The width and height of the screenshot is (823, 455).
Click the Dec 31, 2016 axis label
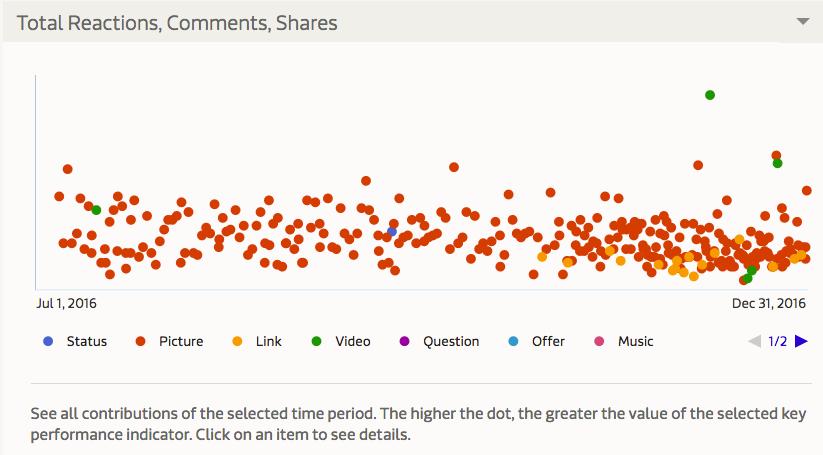(768, 303)
